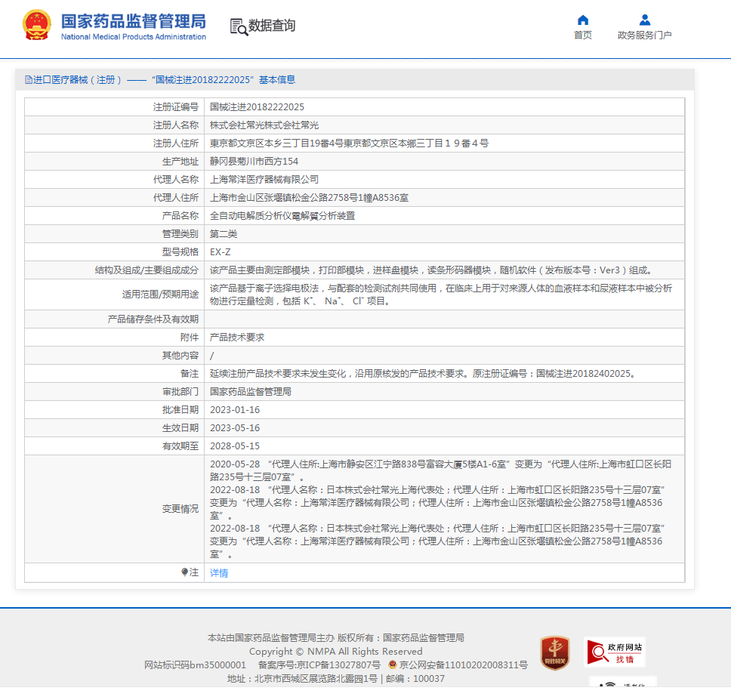The image size is (731, 700).
Task: Select management class 第二类 cell
Action: pyautogui.click(x=444, y=234)
